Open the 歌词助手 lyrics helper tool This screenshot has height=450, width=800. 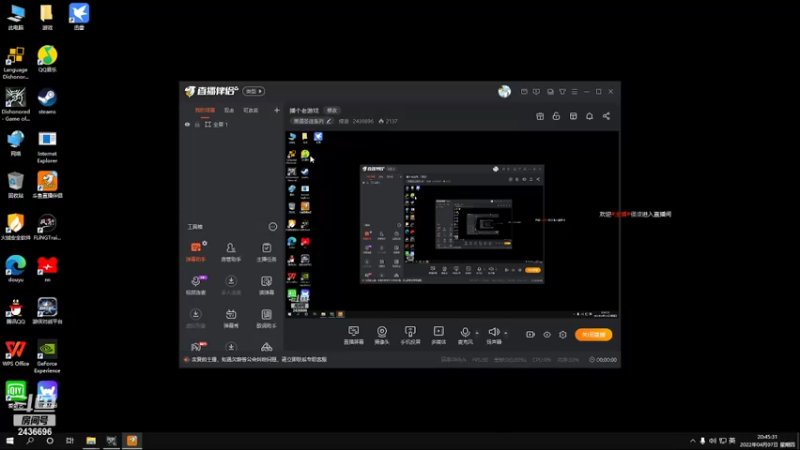point(266,318)
